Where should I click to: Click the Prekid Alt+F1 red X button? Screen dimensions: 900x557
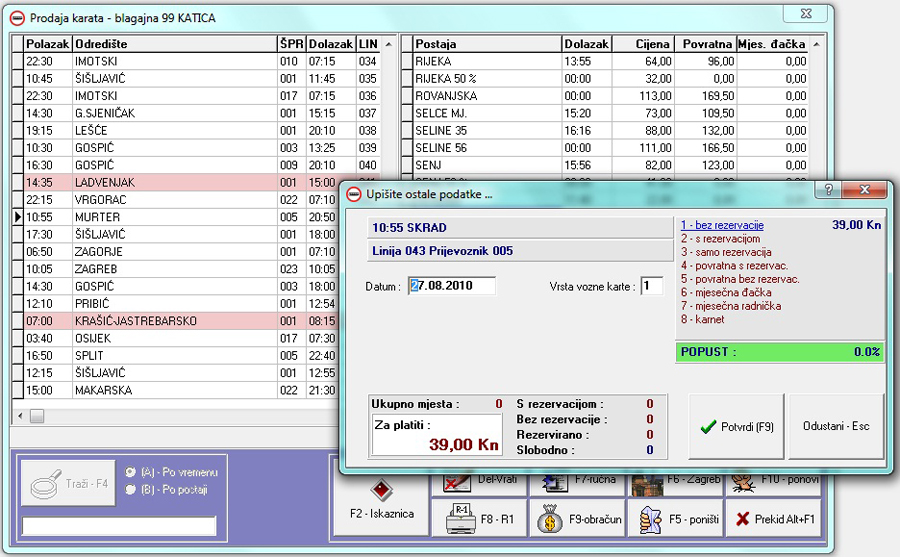tap(774, 519)
